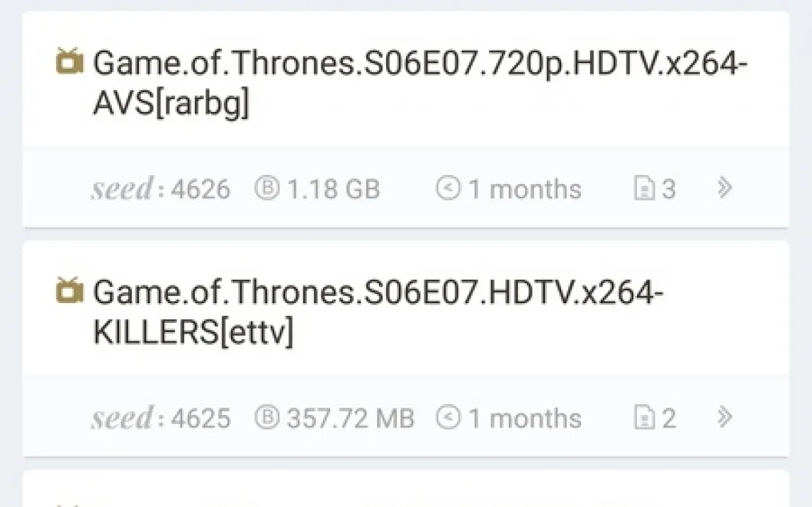Click the seed count 4625
812x507 pixels.
click(200, 418)
